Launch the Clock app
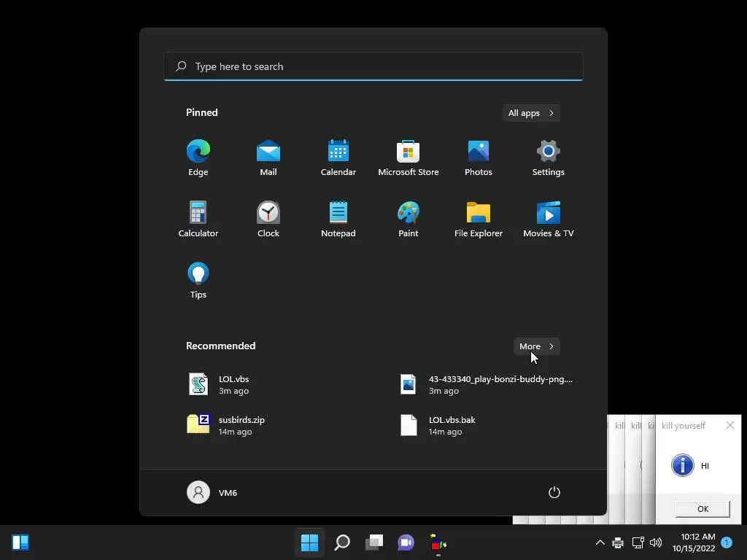The height and width of the screenshot is (560, 747). click(x=268, y=219)
